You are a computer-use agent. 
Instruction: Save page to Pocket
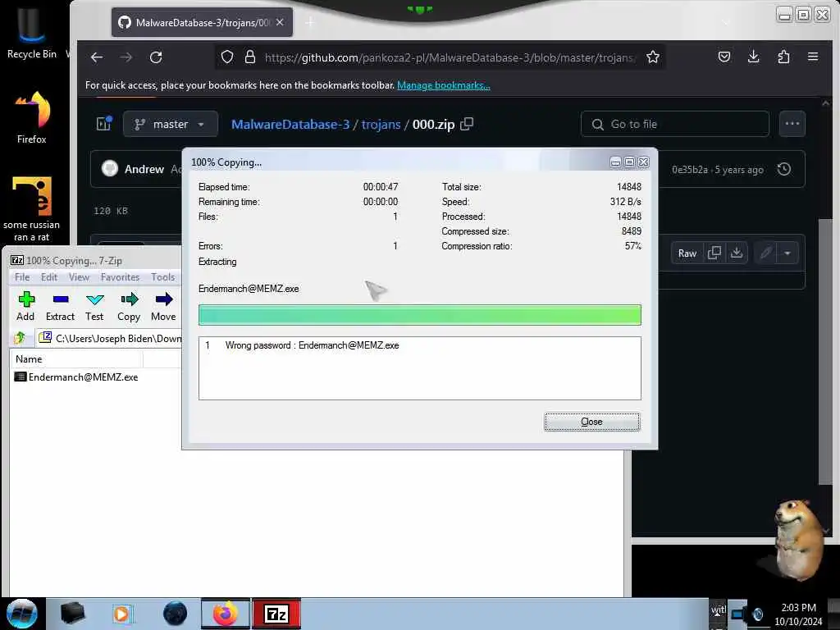coord(724,57)
